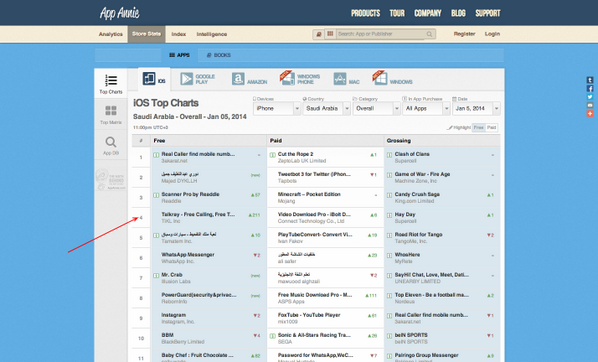Click in-app purchase icon beside Candy Crush Saga

tap(389, 195)
